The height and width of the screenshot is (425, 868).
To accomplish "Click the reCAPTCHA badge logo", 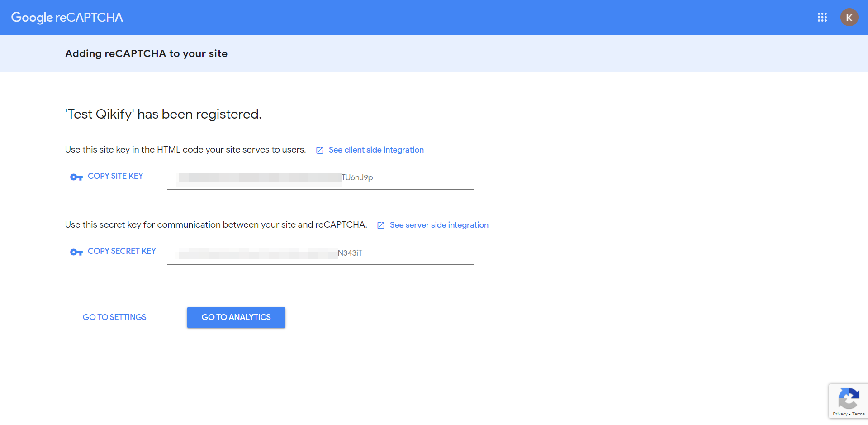I will coord(849,398).
